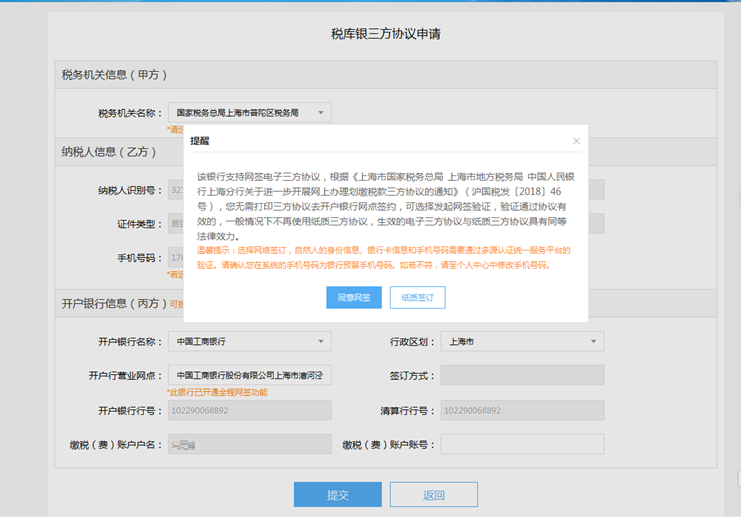Screen dimensions: 741x518
Task: Click the 手机号码 field
Action: click(175, 257)
